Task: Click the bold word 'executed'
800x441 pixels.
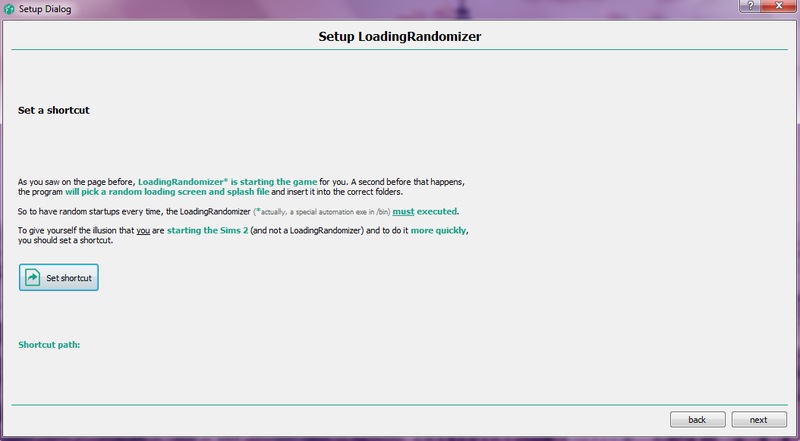Action: [437, 212]
